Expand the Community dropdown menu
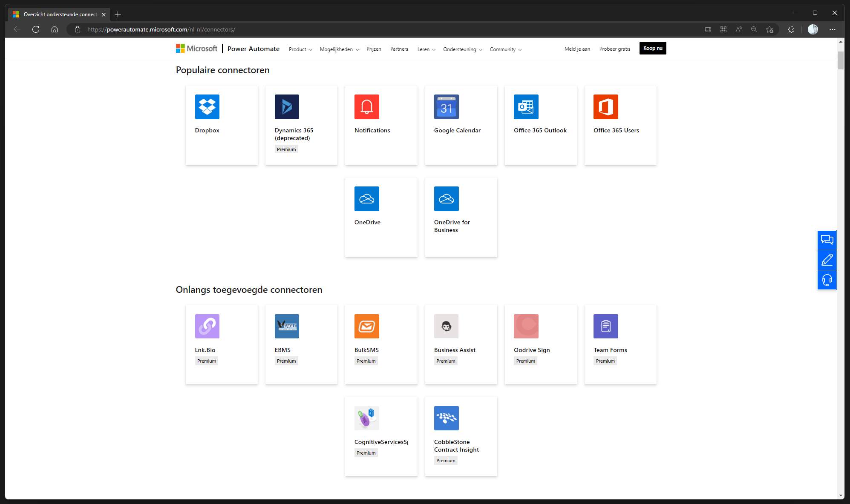This screenshot has width=850, height=504. click(x=506, y=49)
